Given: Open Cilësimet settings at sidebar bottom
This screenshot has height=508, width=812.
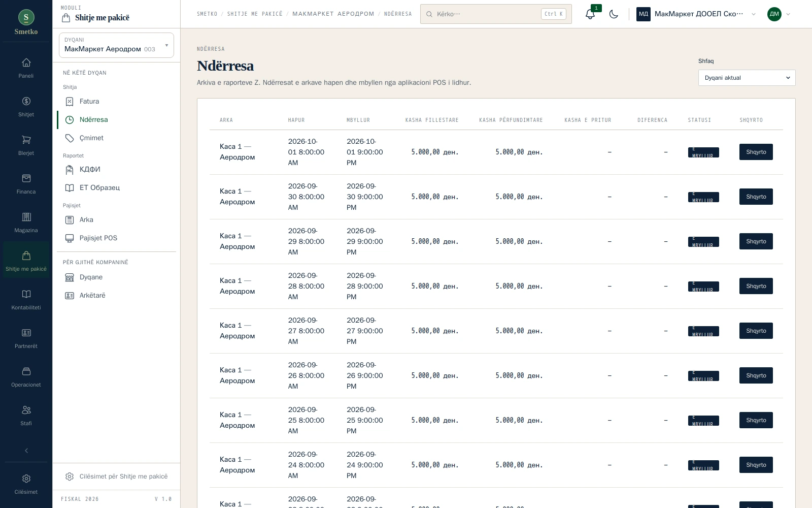Looking at the screenshot, I should [26, 485].
